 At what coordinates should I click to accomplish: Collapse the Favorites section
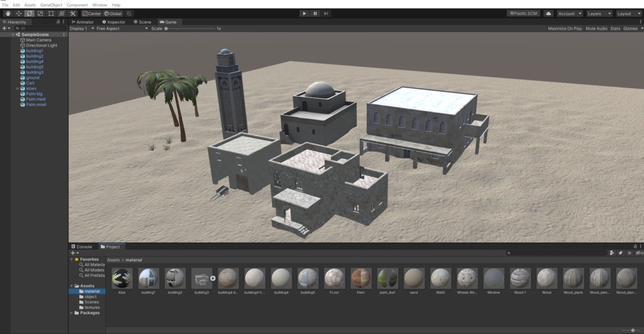(72, 259)
